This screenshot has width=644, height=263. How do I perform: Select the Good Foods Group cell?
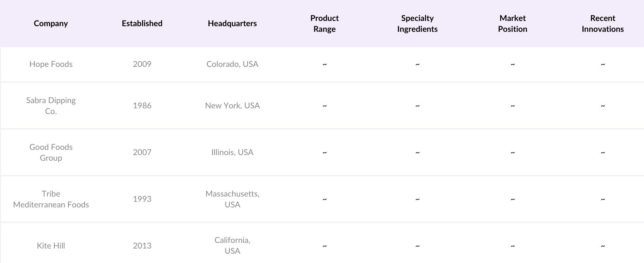51,152
